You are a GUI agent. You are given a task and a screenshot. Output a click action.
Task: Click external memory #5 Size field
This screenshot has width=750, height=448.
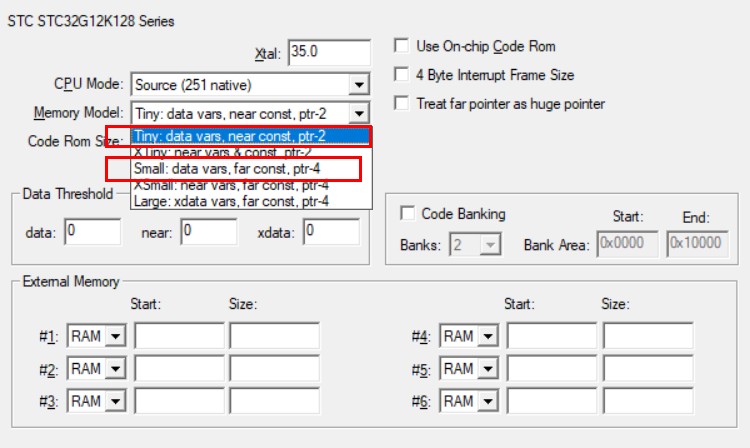(648, 369)
